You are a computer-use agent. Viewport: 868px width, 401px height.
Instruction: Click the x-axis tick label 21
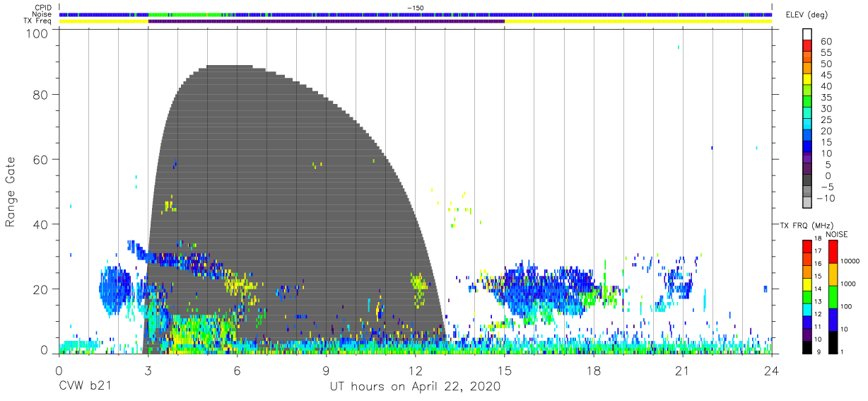(x=683, y=370)
